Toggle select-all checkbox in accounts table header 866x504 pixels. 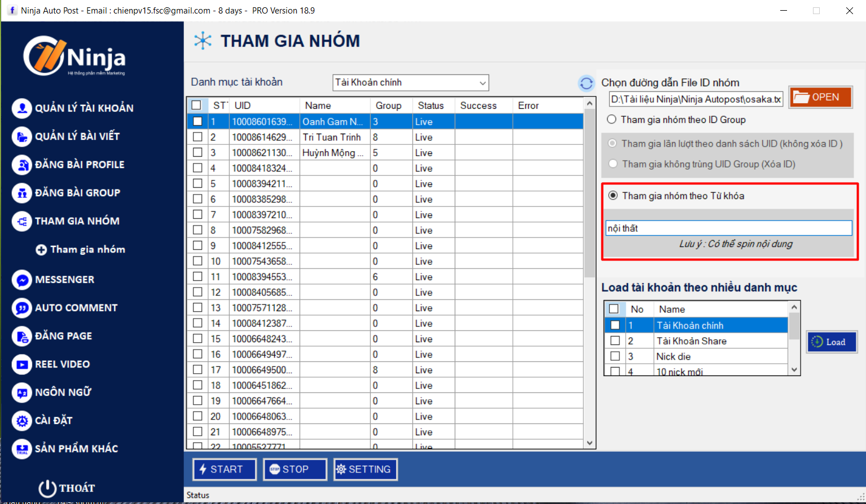point(196,105)
